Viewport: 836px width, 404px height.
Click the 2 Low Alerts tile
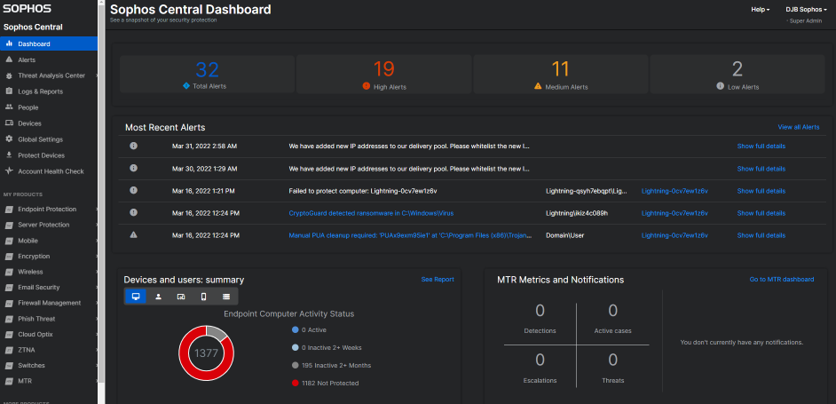[x=737, y=74]
